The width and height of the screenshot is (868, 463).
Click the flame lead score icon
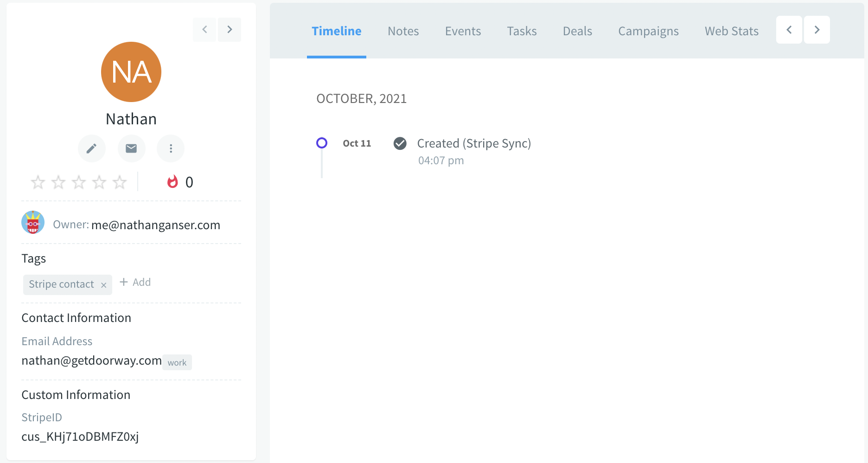[x=172, y=182]
